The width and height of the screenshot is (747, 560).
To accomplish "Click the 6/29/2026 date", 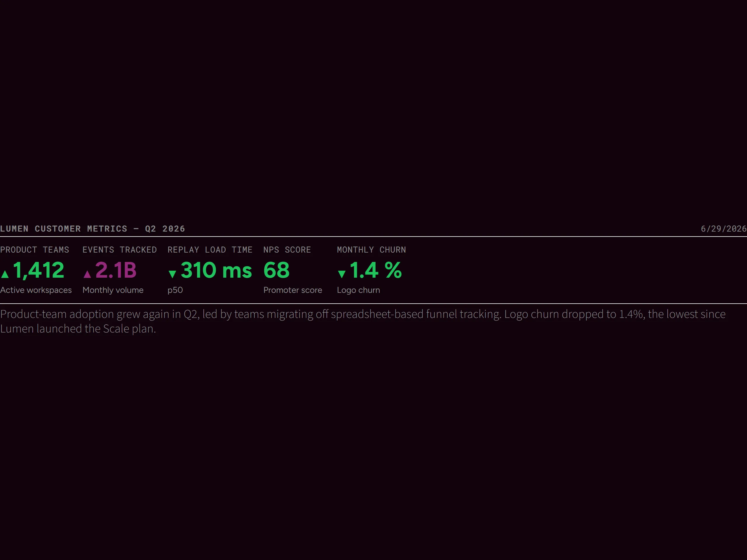I will click(x=724, y=229).
